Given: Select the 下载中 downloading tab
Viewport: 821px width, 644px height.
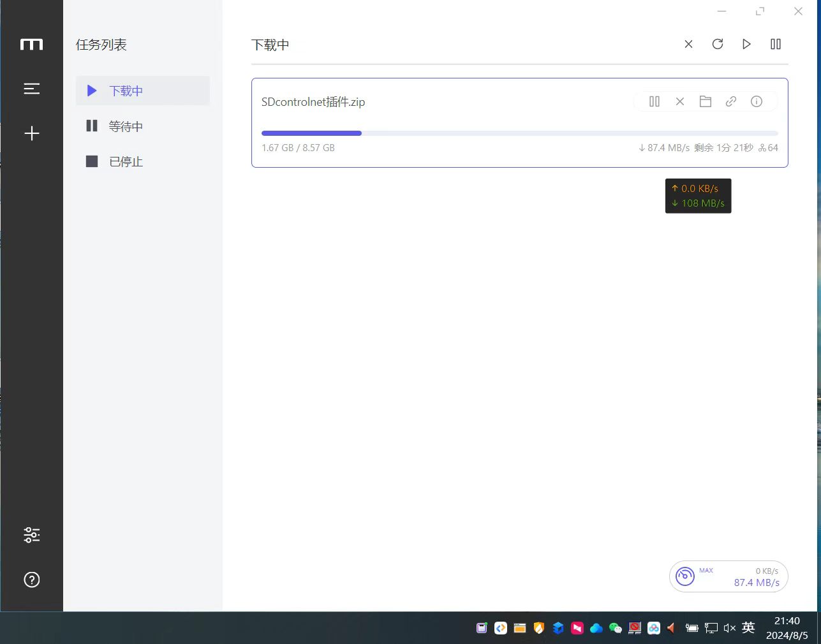Looking at the screenshot, I should coord(143,91).
